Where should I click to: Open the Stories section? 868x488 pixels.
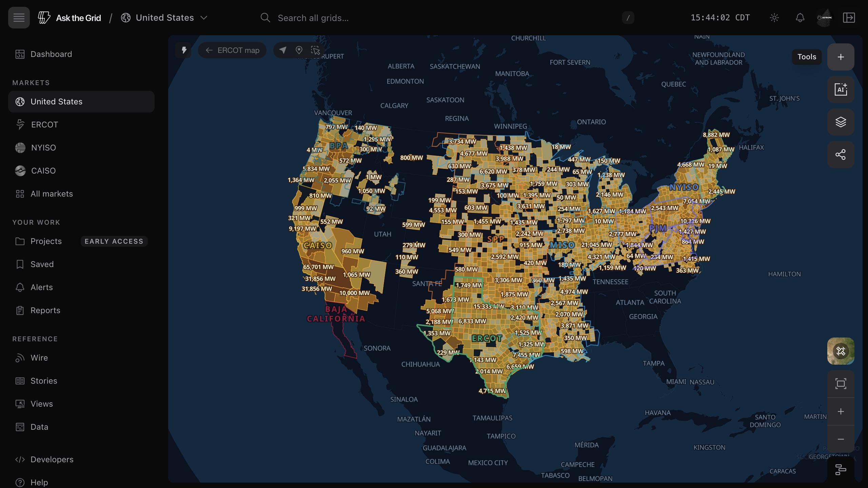(81, 381)
